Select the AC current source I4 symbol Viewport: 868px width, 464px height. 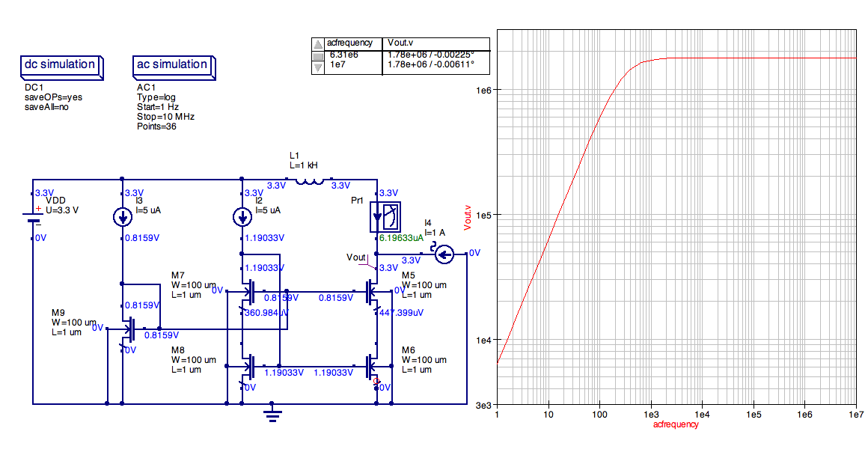pyautogui.click(x=443, y=254)
